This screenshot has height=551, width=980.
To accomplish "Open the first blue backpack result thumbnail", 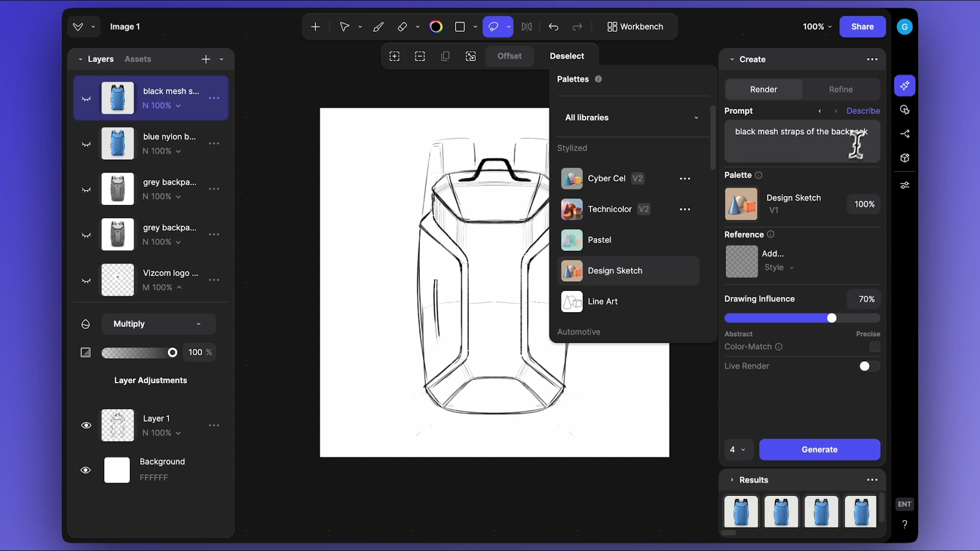I will tap(741, 511).
